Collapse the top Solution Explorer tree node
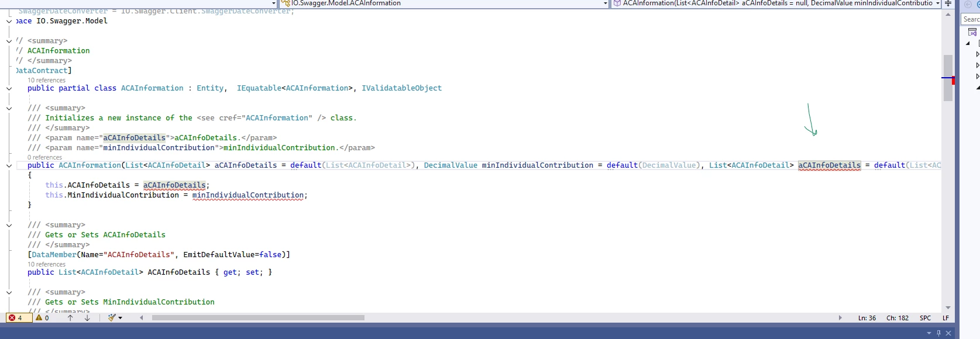The width and height of the screenshot is (980, 339). click(968, 43)
